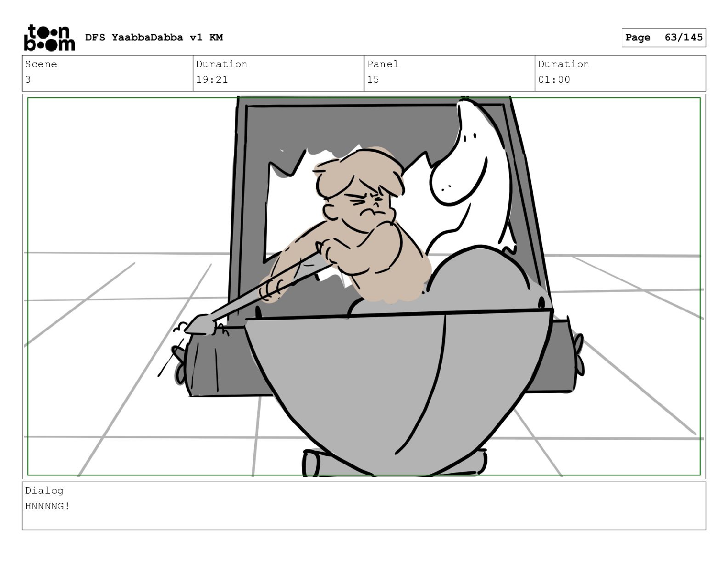Select the title 'DFS YaabbaDabba v1 KM'
The height and width of the screenshot is (563, 728).
pyautogui.click(x=154, y=37)
